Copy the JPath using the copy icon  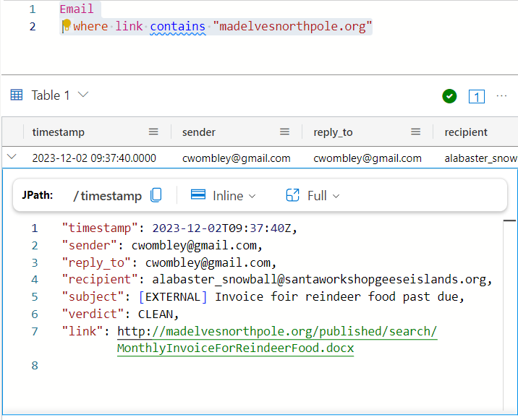tap(156, 195)
